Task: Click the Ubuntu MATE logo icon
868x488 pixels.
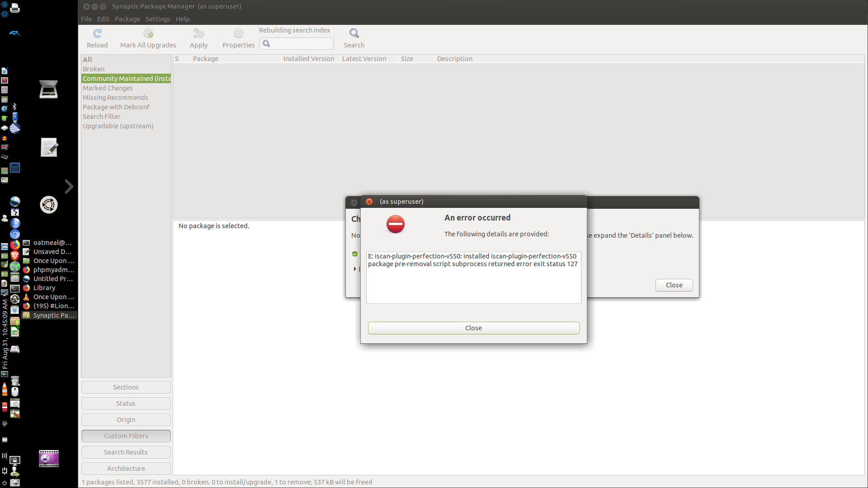Action: tap(49, 205)
